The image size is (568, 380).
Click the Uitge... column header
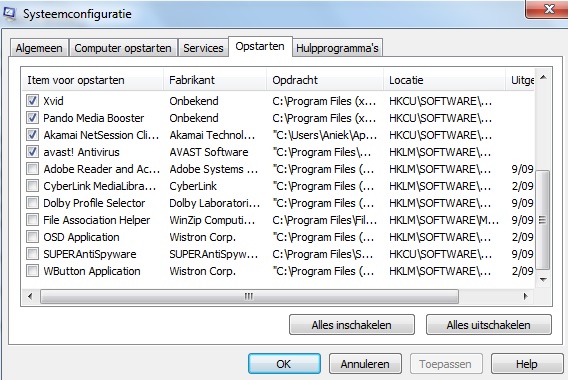click(x=520, y=80)
